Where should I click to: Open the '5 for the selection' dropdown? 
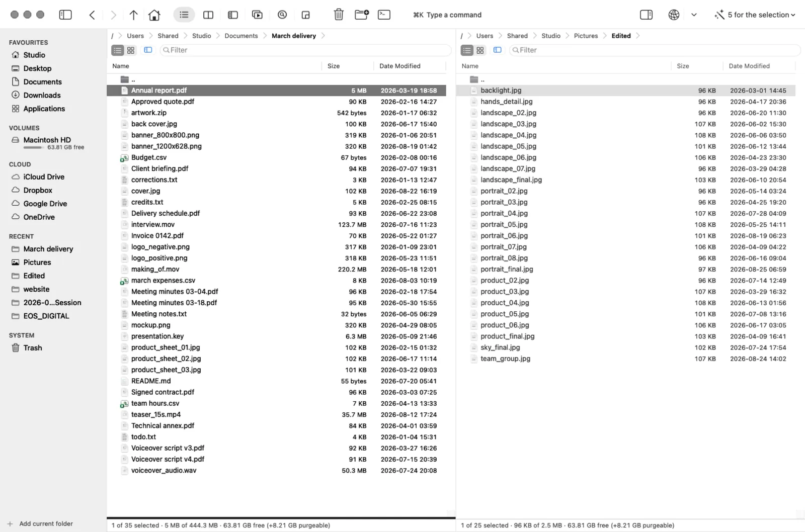755,15
